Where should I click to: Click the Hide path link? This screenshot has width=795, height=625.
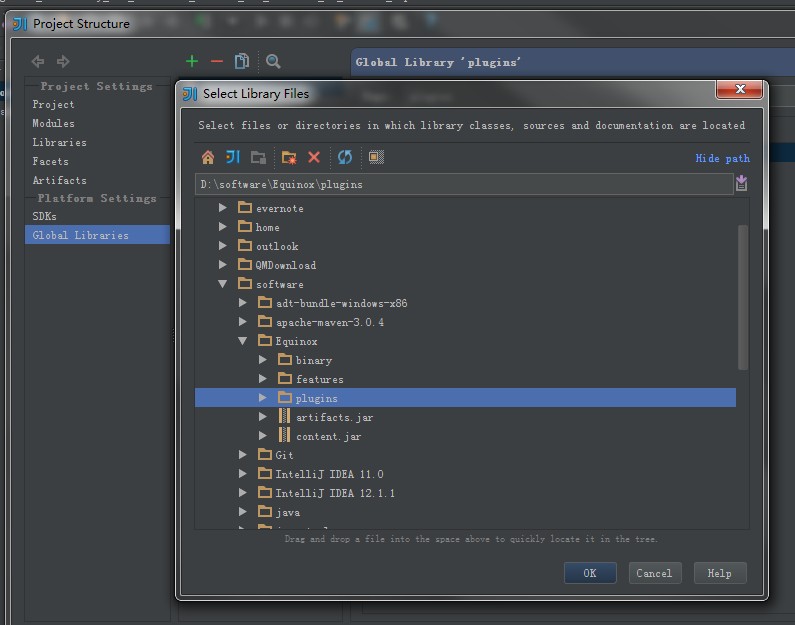(722, 158)
